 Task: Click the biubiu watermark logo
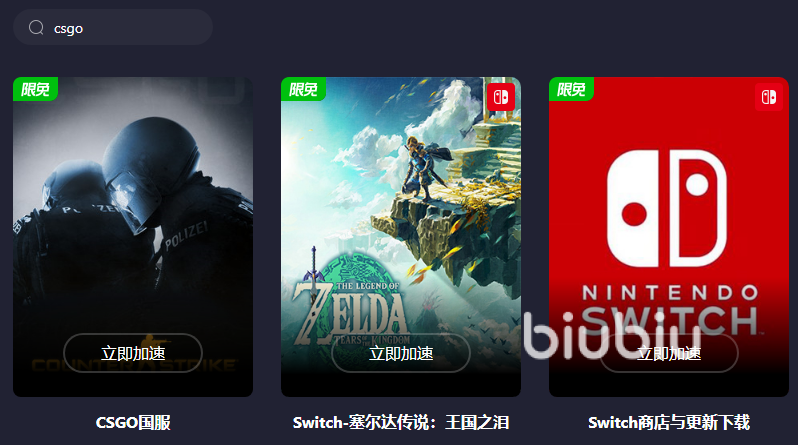coord(612,335)
